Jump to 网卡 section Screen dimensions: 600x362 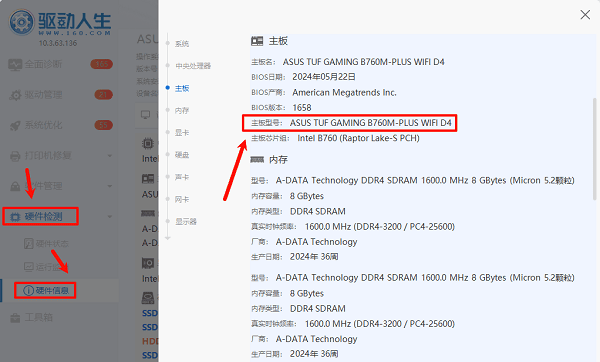click(x=182, y=199)
